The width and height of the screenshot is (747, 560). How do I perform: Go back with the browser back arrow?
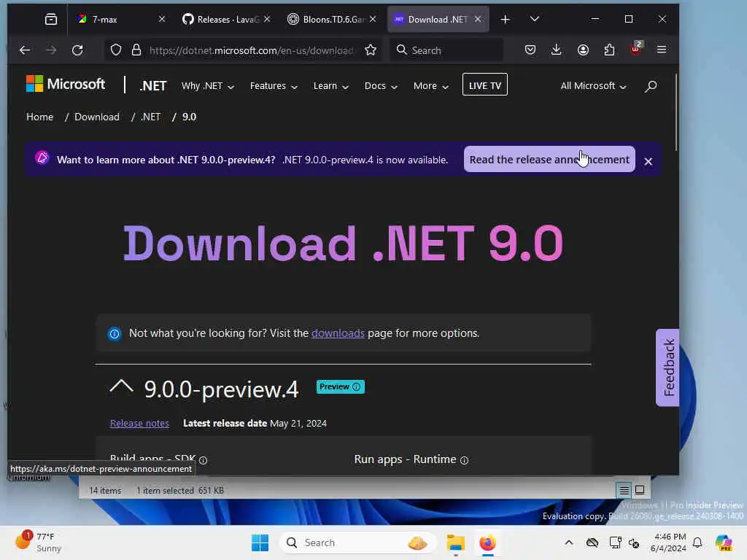click(25, 50)
